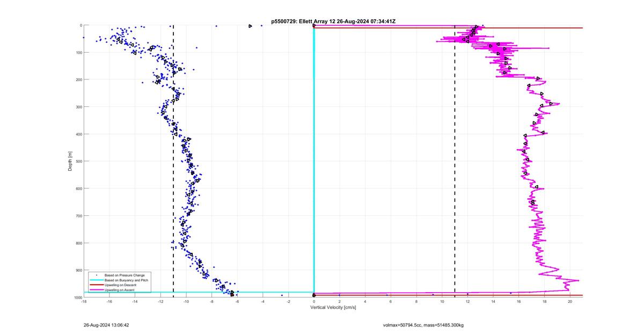
Task: Click the dark red line sample in the legend
Action: coord(96,285)
